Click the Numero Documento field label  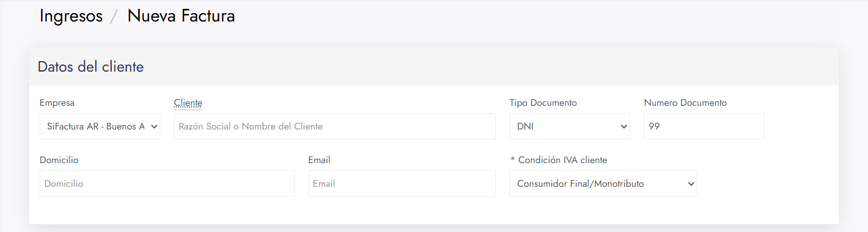coord(685,103)
